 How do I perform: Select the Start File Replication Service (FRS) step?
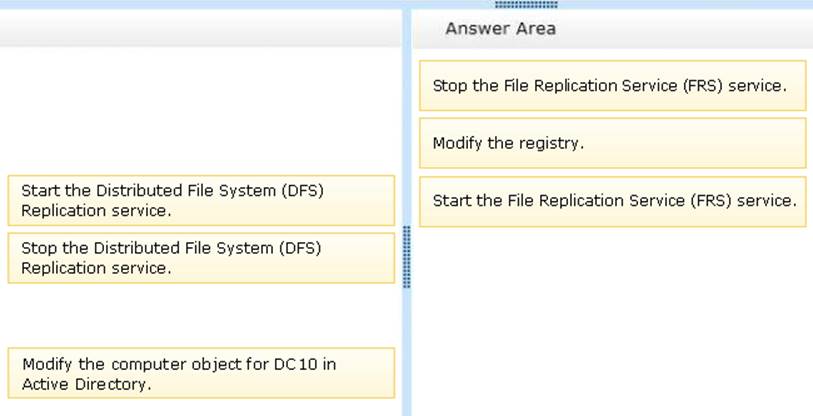tap(611, 201)
